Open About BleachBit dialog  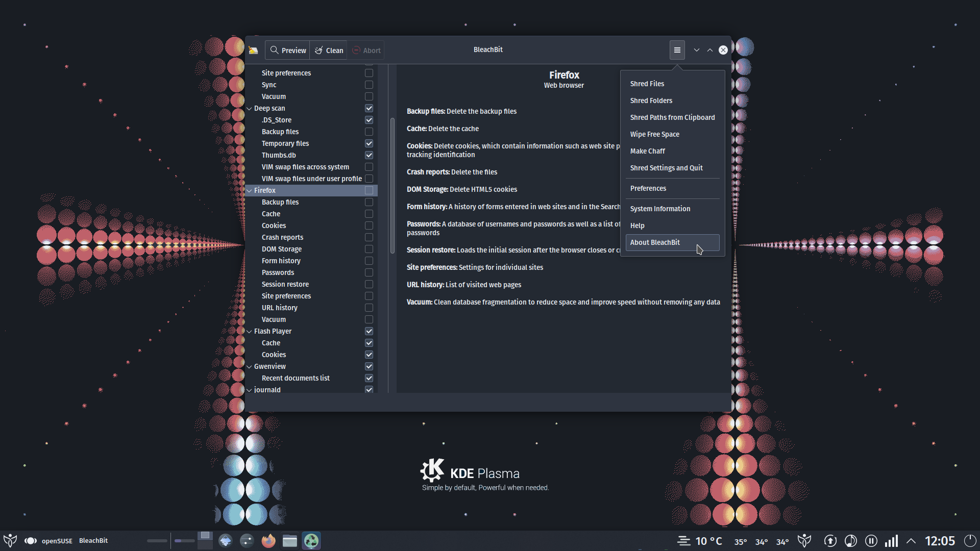(672, 242)
